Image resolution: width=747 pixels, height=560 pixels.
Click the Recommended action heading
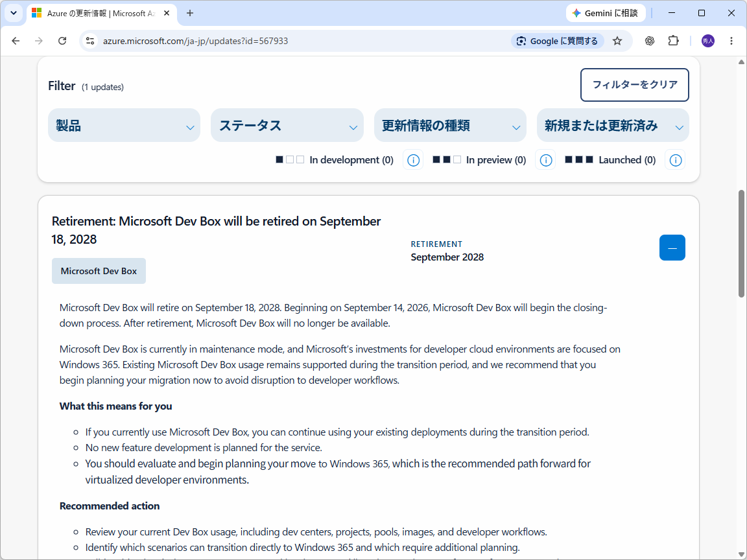tap(110, 506)
